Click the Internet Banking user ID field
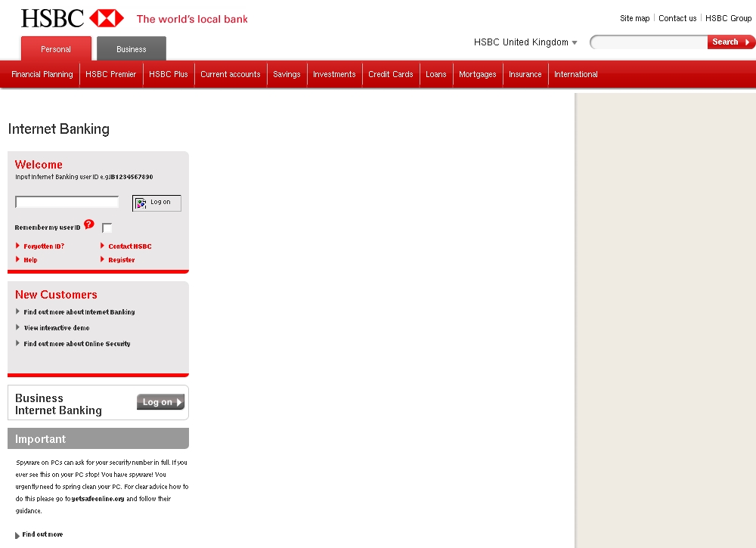 (67, 202)
